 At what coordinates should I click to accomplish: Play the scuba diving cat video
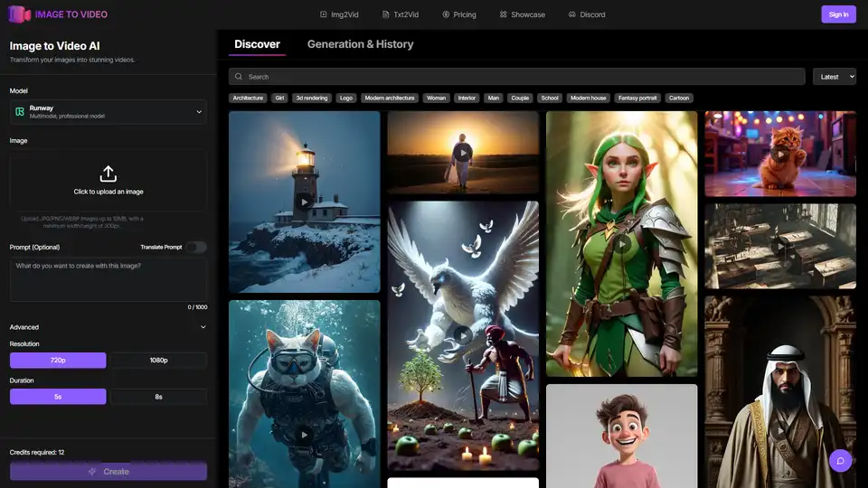[x=304, y=435]
